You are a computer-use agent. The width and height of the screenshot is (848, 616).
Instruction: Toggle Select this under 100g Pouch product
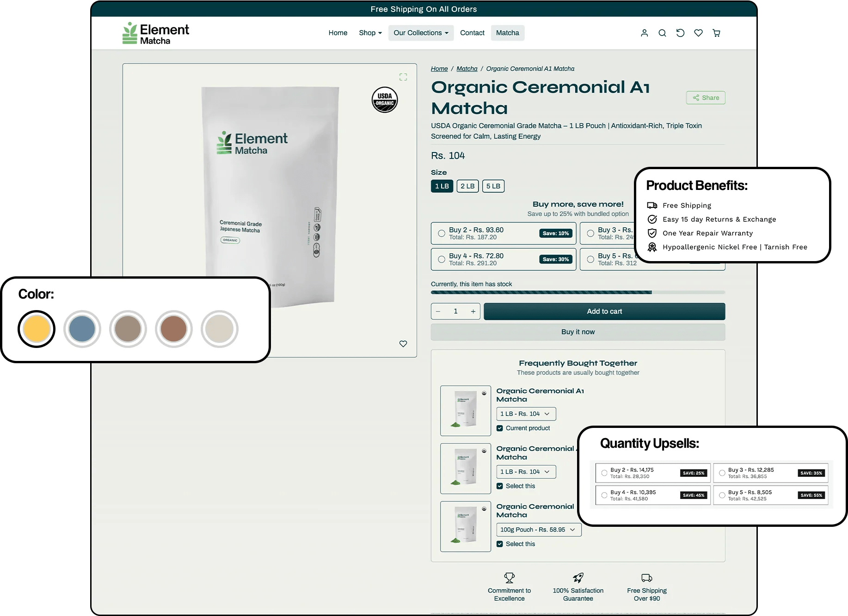click(499, 544)
